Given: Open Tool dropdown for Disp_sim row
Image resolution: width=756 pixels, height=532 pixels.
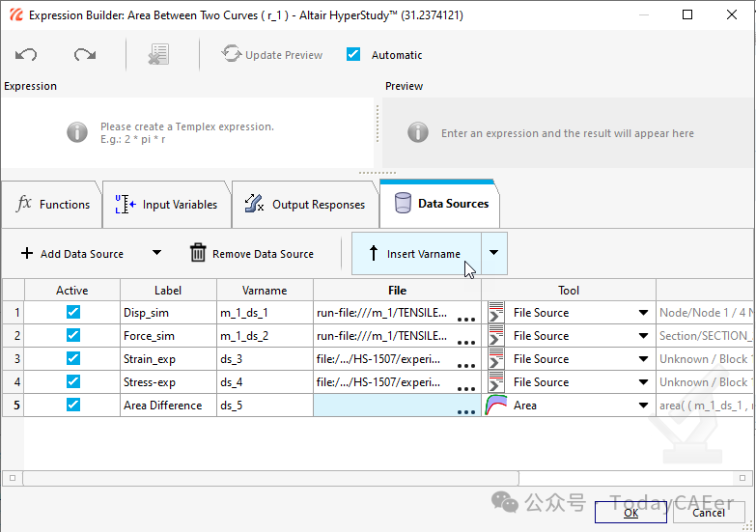Looking at the screenshot, I should 643,313.
